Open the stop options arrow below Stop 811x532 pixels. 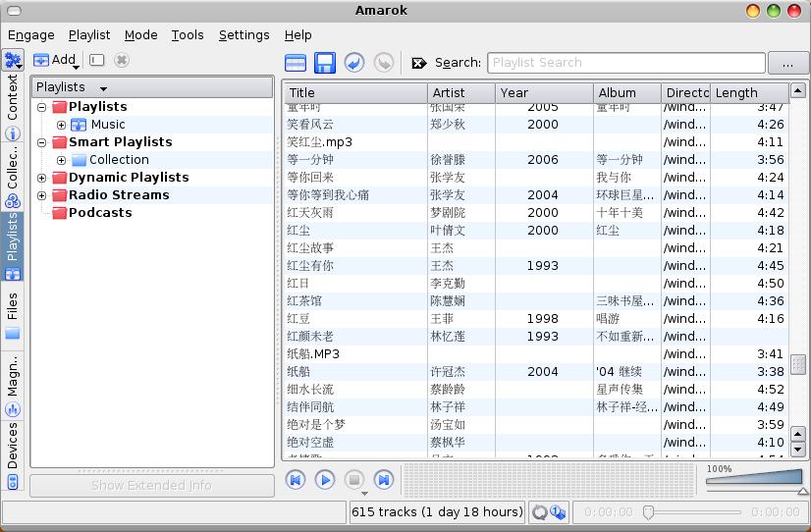coord(364,493)
